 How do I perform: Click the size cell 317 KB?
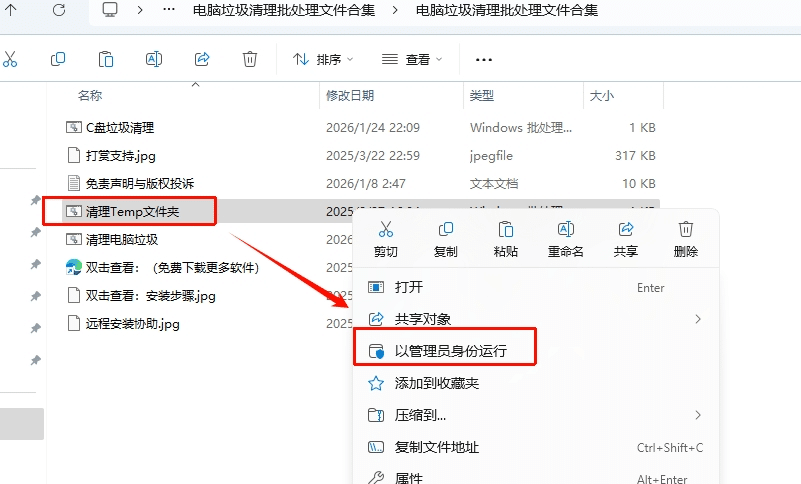tap(635, 155)
